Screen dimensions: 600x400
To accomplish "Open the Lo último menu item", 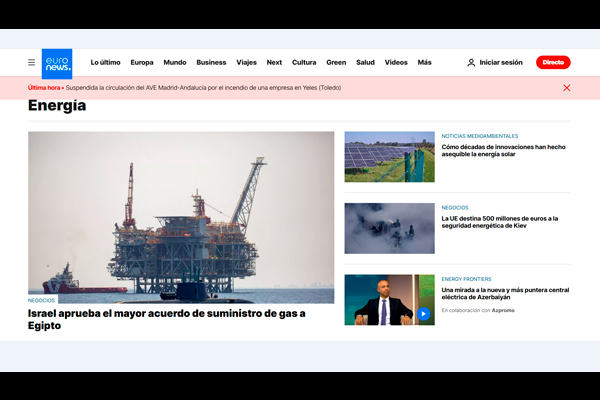I will tap(105, 62).
